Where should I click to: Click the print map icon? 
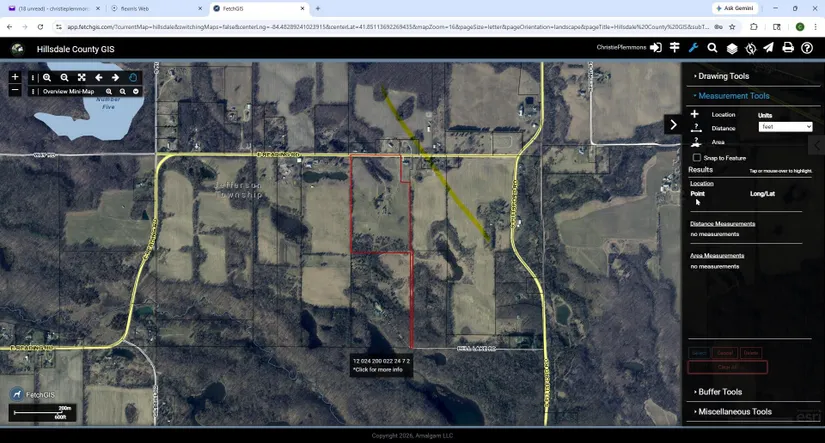click(x=788, y=48)
